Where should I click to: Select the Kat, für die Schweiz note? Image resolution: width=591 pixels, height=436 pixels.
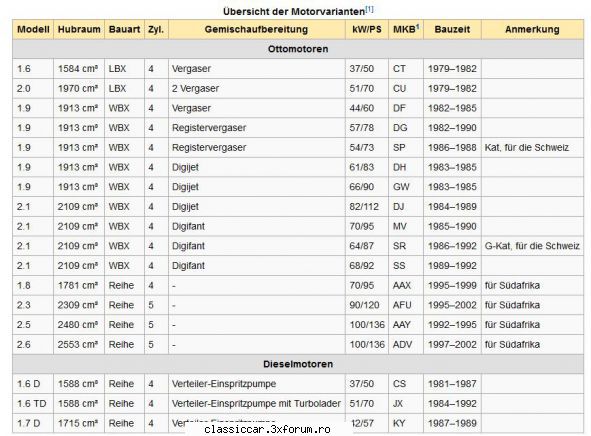click(x=532, y=147)
